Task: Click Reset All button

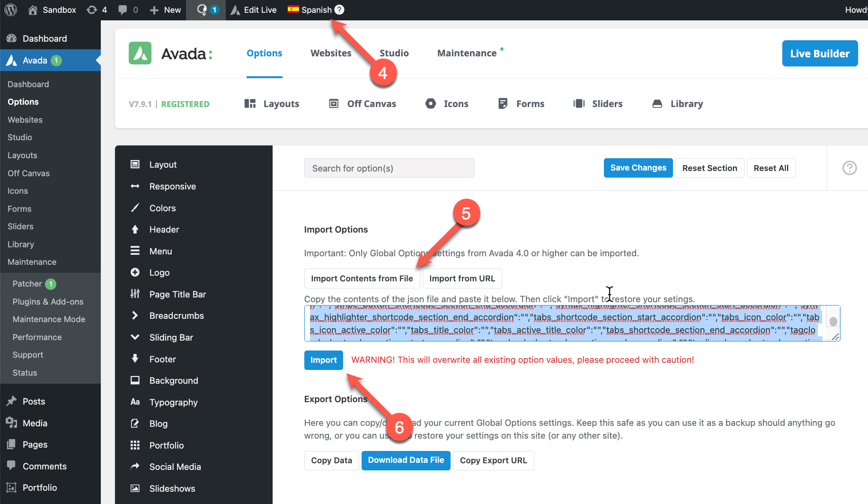Action: (771, 168)
